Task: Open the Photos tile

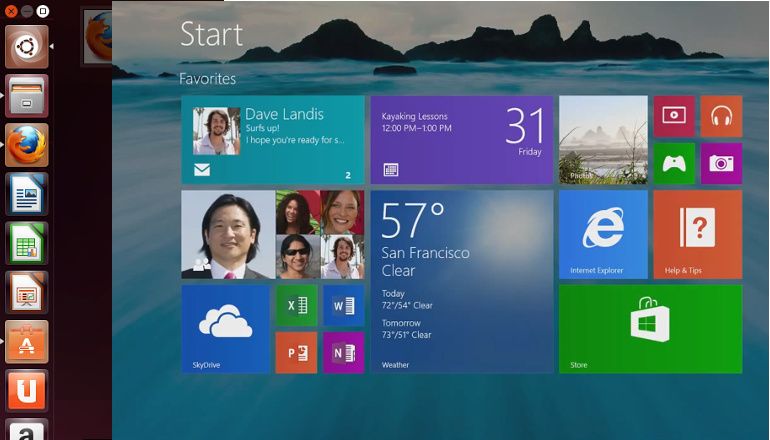Action: click(x=603, y=140)
